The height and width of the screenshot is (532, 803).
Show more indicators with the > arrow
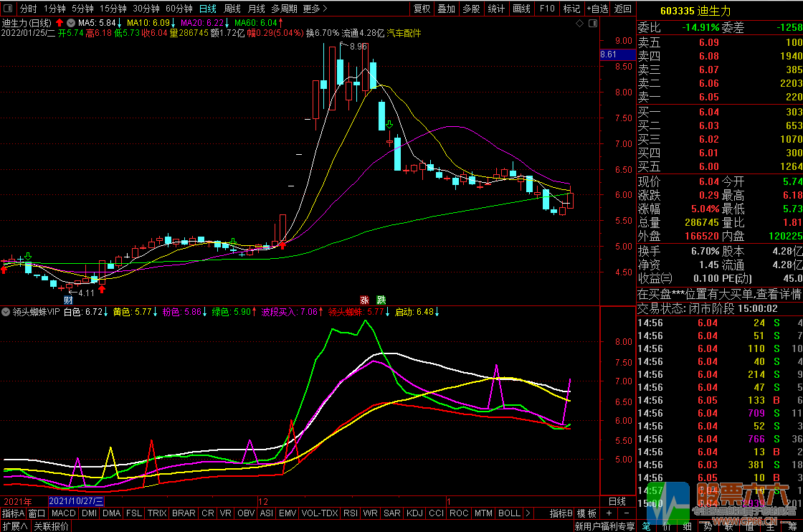[x=528, y=513]
